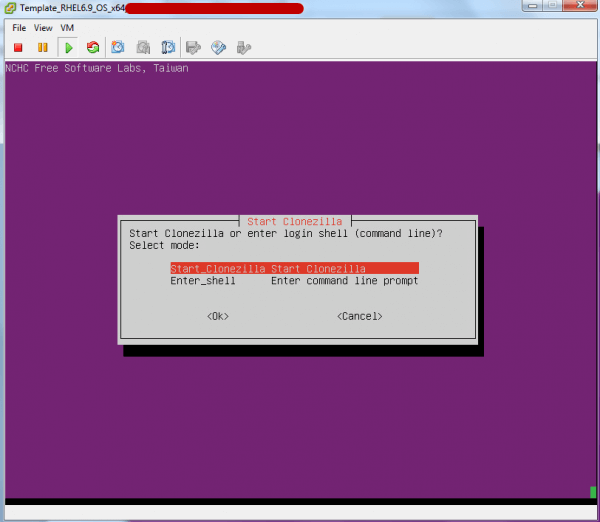Take a snapshot using the clock icon

[118, 47]
